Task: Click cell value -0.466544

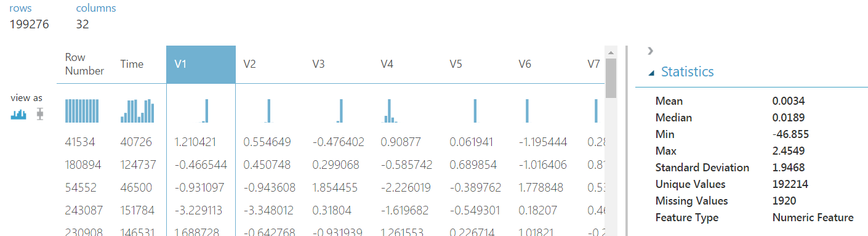Action: click(201, 165)
